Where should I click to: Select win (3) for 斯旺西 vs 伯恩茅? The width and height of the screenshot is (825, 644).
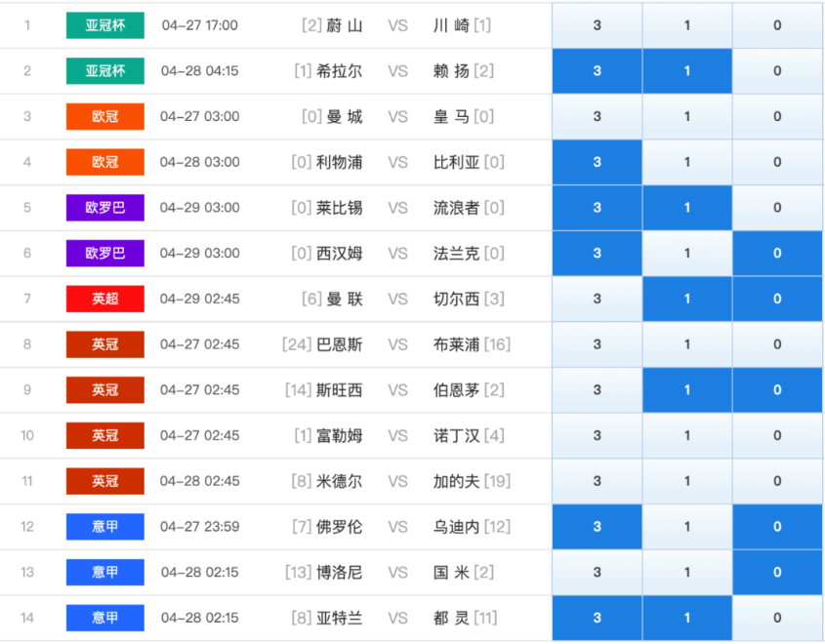pyautogui.click(x=598, y=389)
